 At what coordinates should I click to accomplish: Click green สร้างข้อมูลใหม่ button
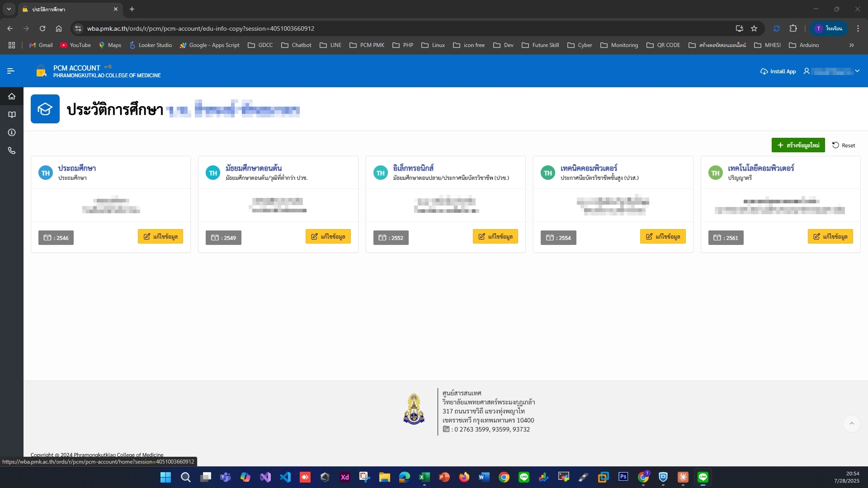[798, 145]
